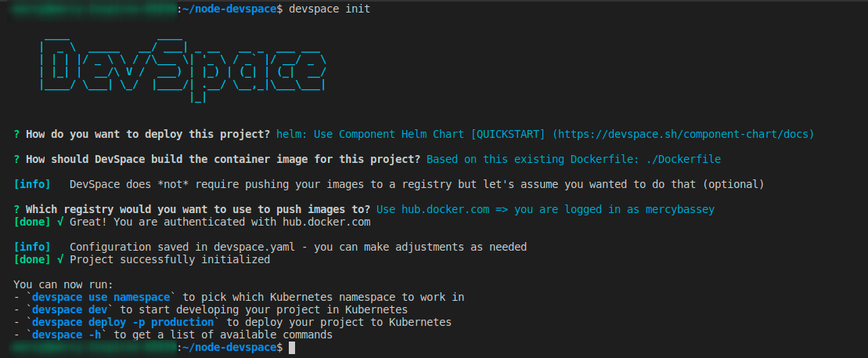Select 'Use hub.docker.com => you are logged in' answer
This screenshot has width=868, height=358.
pyautogui.click(x=546, y=209)
